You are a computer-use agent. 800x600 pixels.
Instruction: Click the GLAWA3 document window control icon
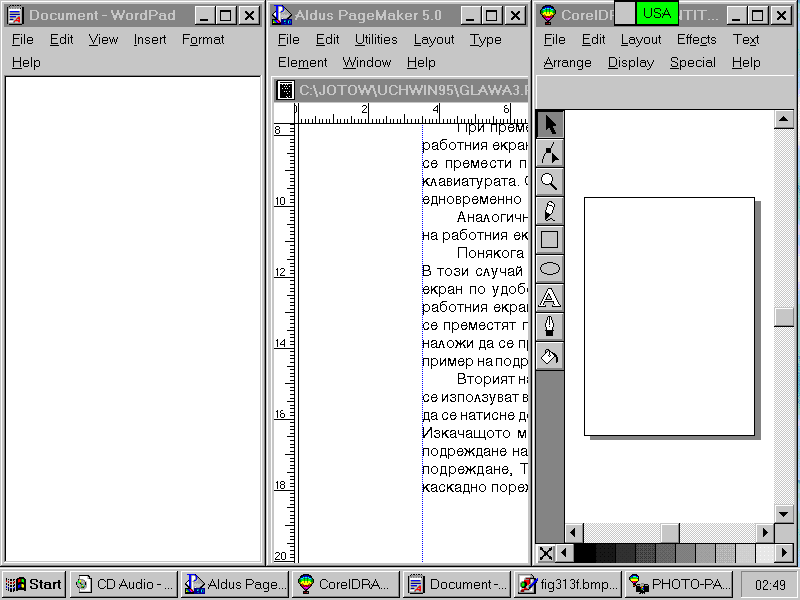pyautogui.click(x=286, y=90)
